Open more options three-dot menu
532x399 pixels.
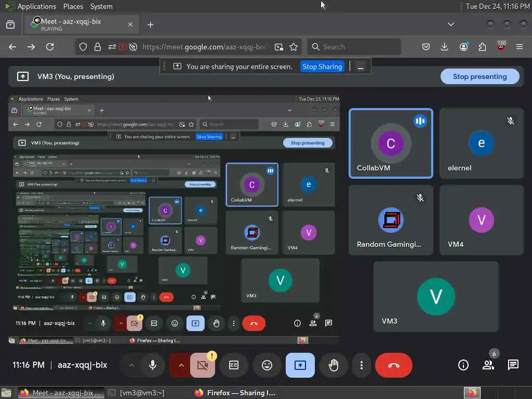pos(362,365)
